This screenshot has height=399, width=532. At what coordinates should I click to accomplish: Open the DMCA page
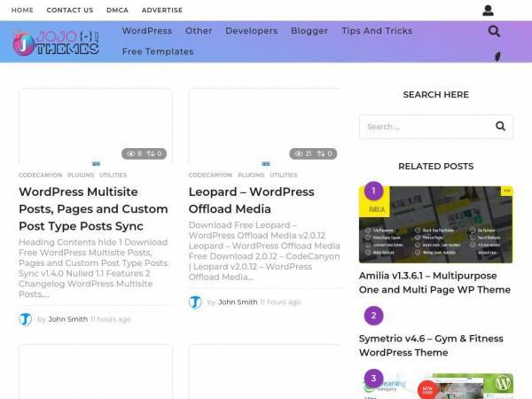pyautogui.click(x=117, y=10)
